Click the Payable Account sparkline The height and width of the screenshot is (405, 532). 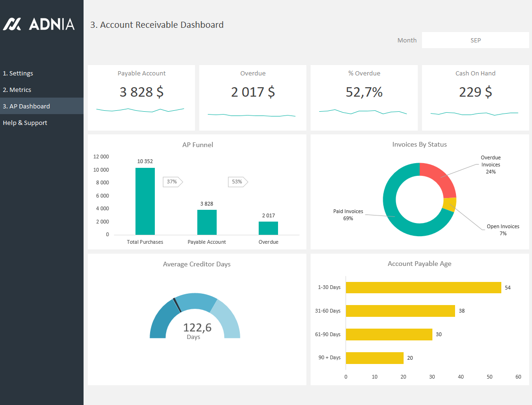pyautogui.click(x=140, y=110)
